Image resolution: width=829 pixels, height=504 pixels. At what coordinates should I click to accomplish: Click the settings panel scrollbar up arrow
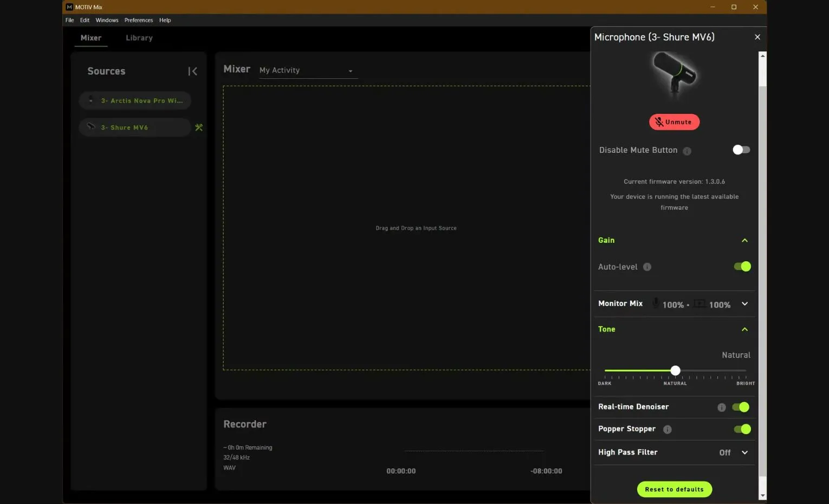[762, 56]
